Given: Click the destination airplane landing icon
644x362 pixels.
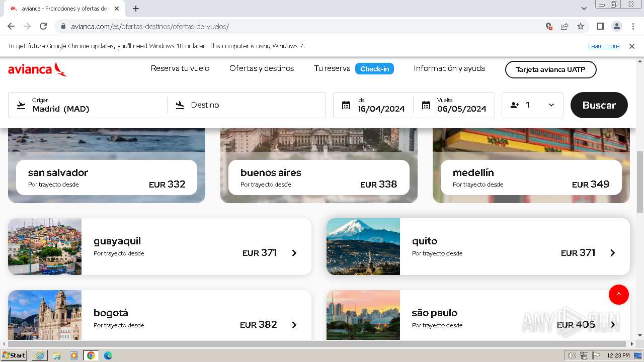Looking at the screenshot, I should click(180, 105).
